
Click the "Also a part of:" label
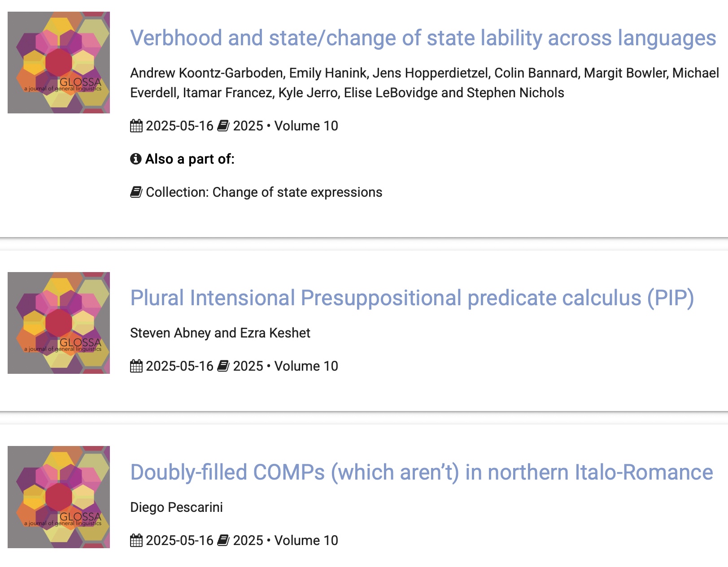190,159
